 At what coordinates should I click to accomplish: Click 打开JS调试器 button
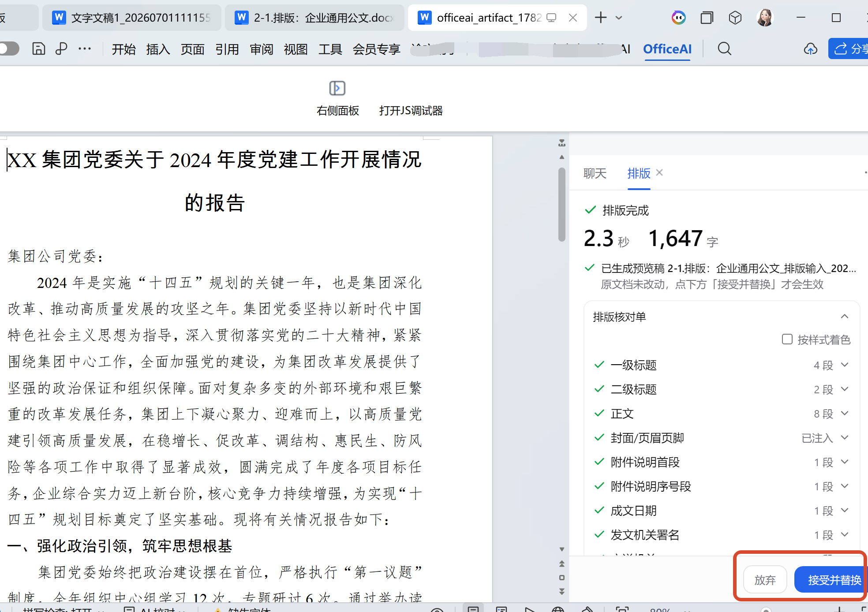tap(411, 111)
